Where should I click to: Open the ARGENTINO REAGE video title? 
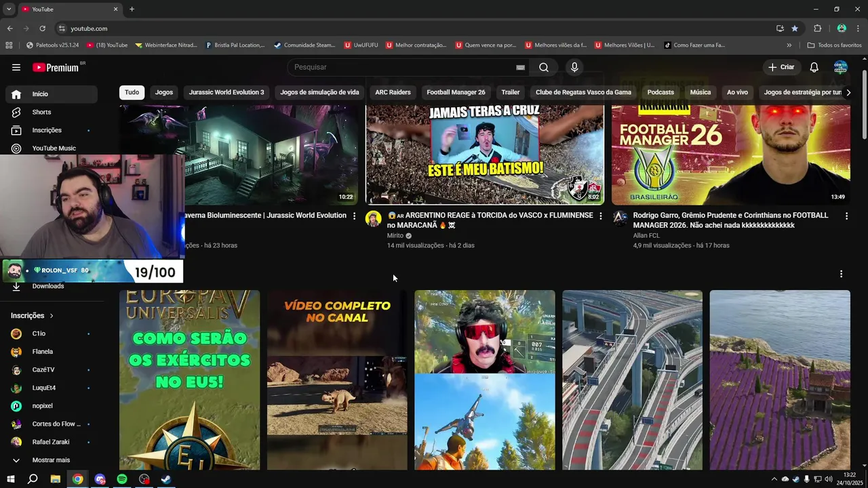[x=490, y=220]
